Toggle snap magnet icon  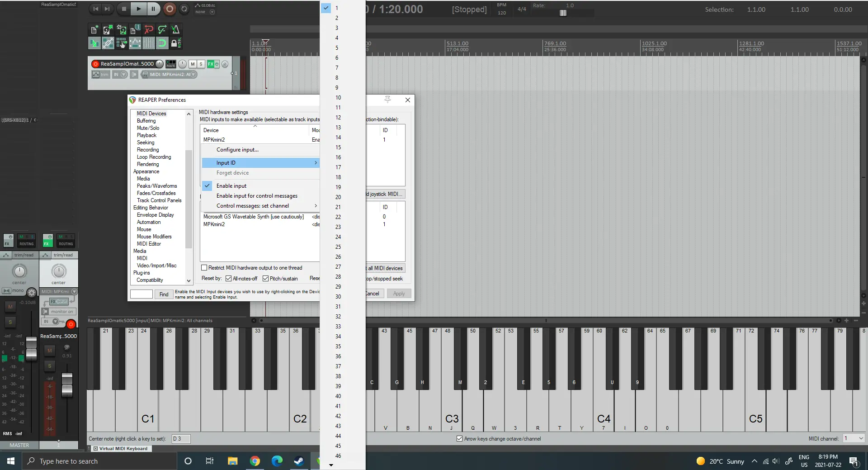point(162,43)
